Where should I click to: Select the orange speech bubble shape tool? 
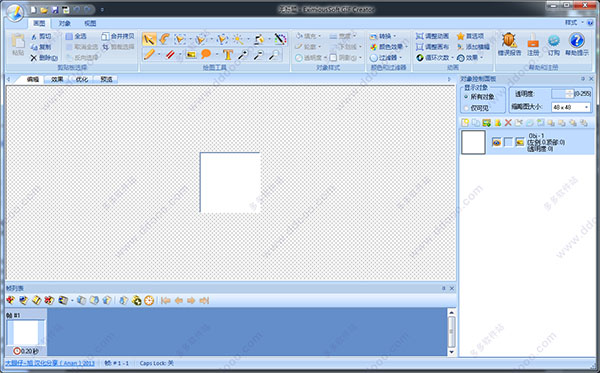coord(206,55)
